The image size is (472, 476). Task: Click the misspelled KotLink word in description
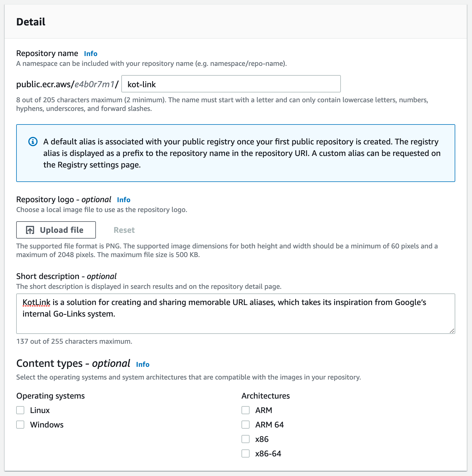point(36,302)
